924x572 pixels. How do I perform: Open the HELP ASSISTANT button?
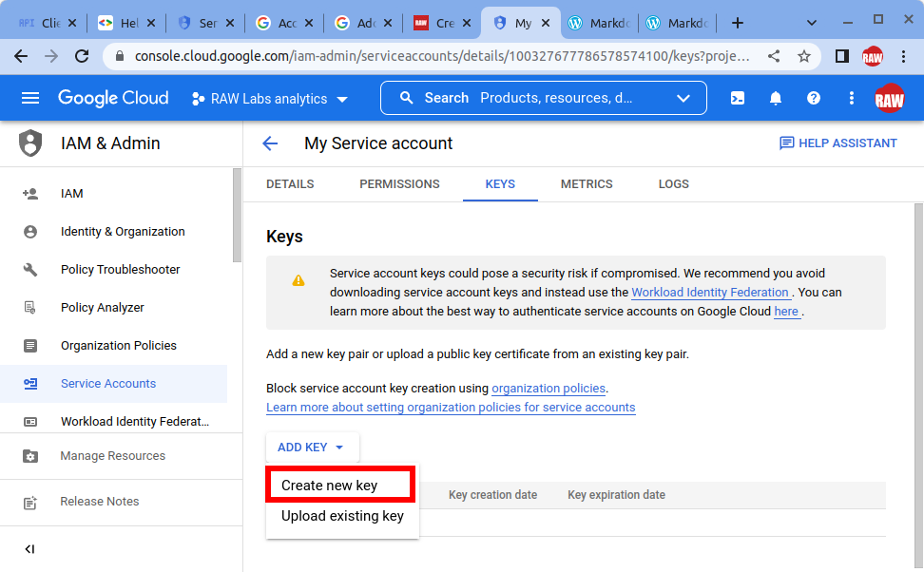coord(837,143)
